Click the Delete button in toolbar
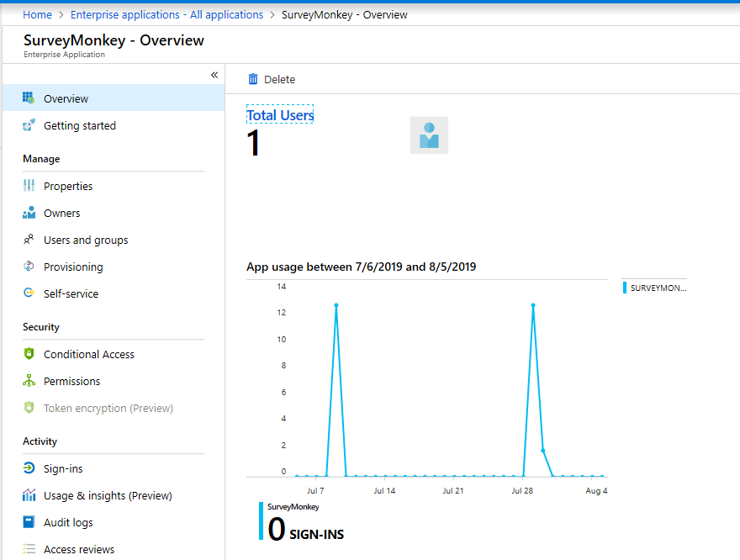740x560 pixels. coord(272,79)
